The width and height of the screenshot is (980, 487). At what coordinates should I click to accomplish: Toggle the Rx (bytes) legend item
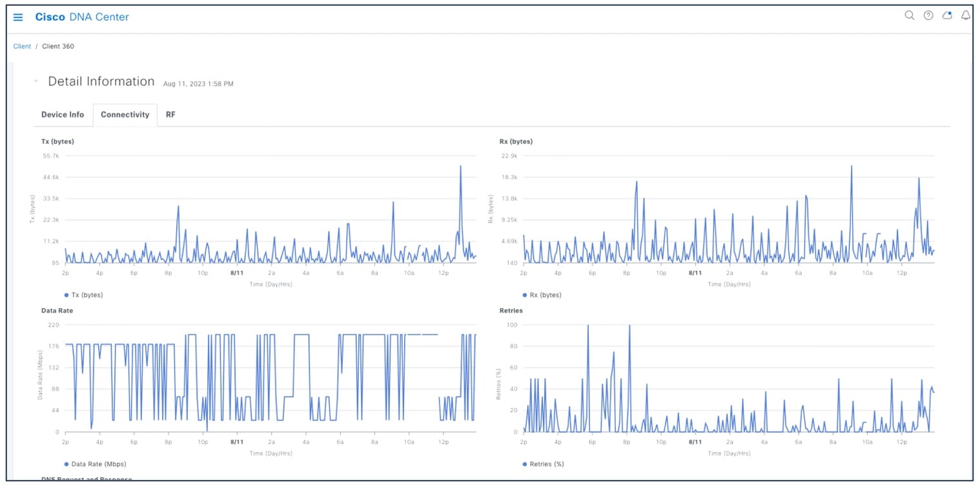pyautogui.click(x=542, y=295)
